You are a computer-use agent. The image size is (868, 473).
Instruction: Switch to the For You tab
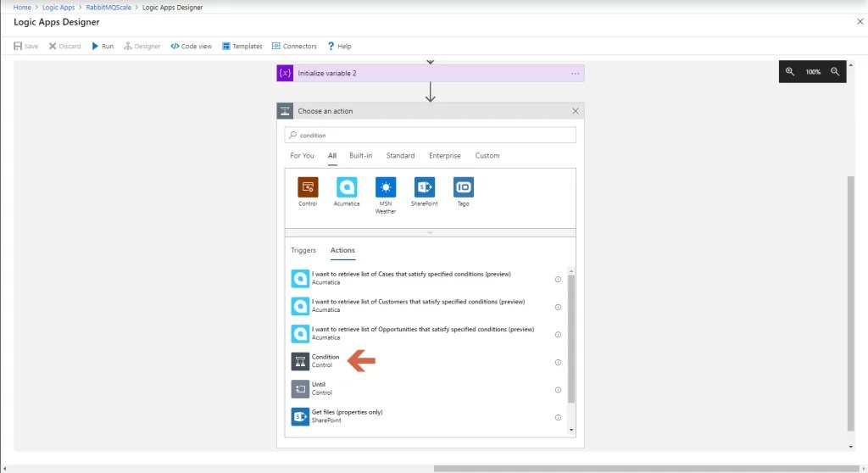(302, 156)
